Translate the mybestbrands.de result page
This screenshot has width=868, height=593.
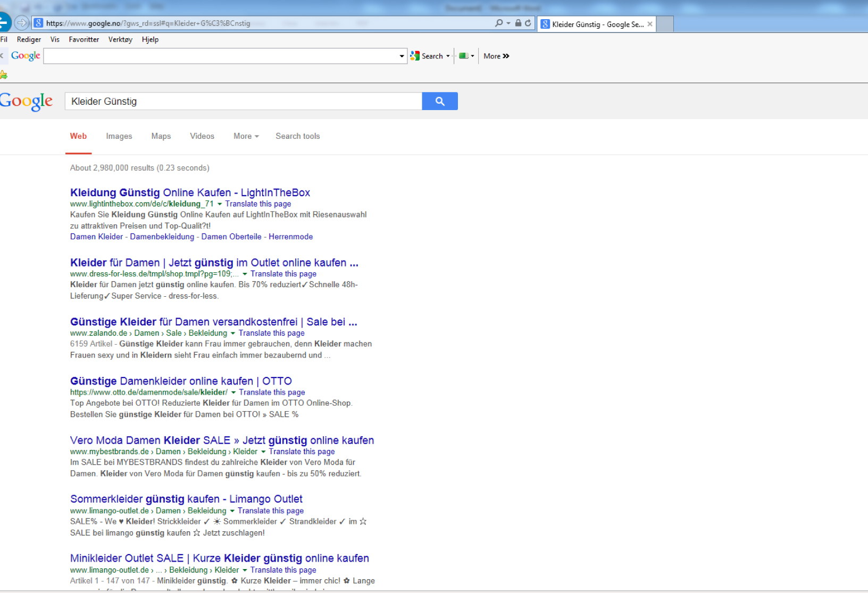(x=302, y=452)
